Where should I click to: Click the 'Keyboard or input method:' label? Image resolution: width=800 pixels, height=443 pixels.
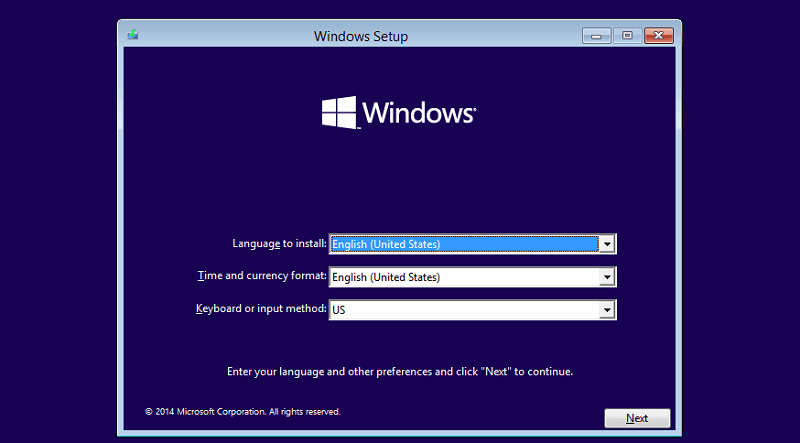(261, 309)
